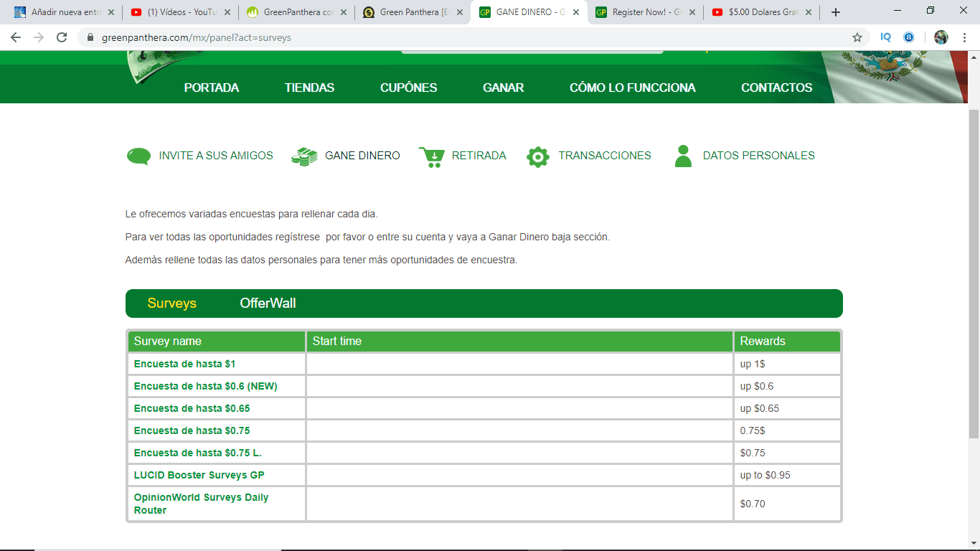This screenshot has height=551, width=980.
Task: Open LUCID Booster Surveys GP
Action: pos(199,475)
